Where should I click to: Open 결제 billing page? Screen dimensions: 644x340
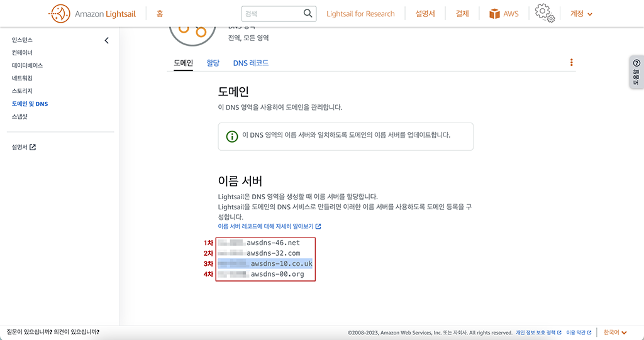coord(462,14)
